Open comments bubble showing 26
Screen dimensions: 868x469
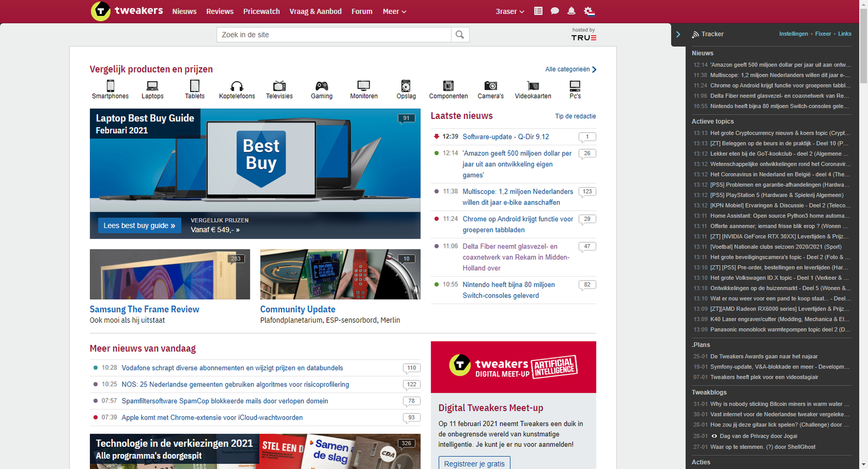coord(587,154)
